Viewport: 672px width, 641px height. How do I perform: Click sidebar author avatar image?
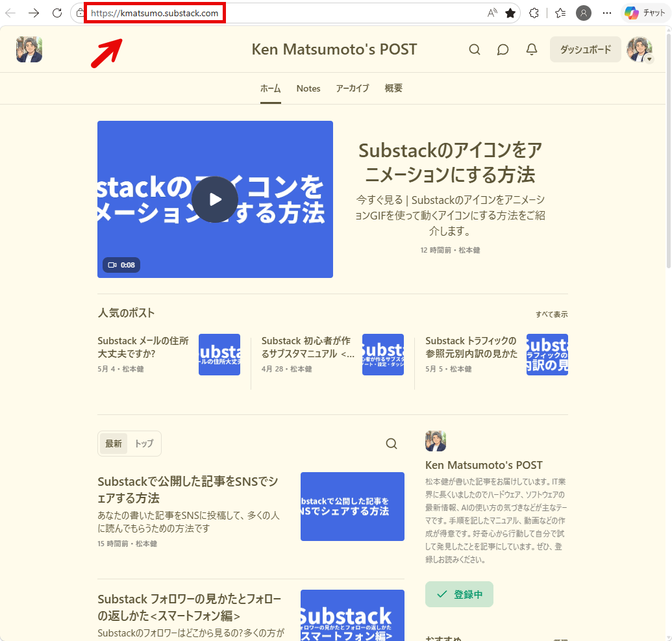(436, 441)
